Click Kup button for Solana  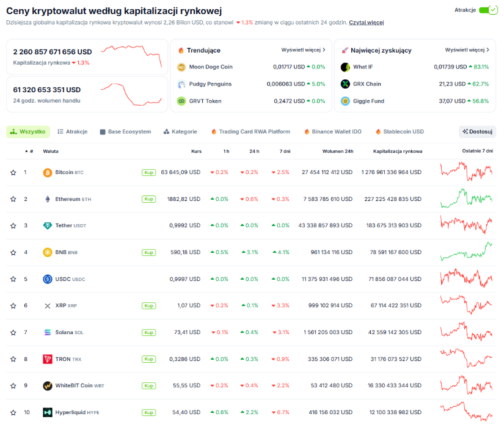(149, 332)
